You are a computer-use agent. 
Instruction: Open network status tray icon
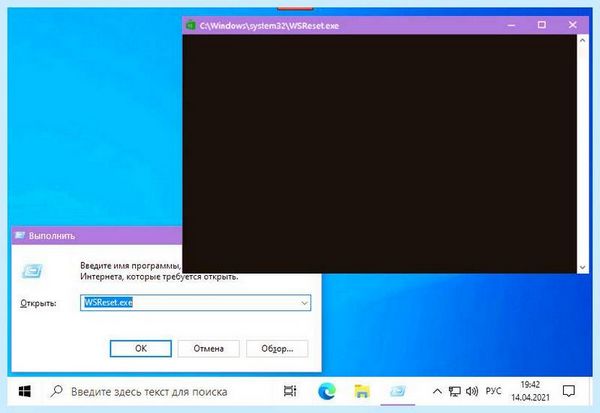(x=455, y=391)
